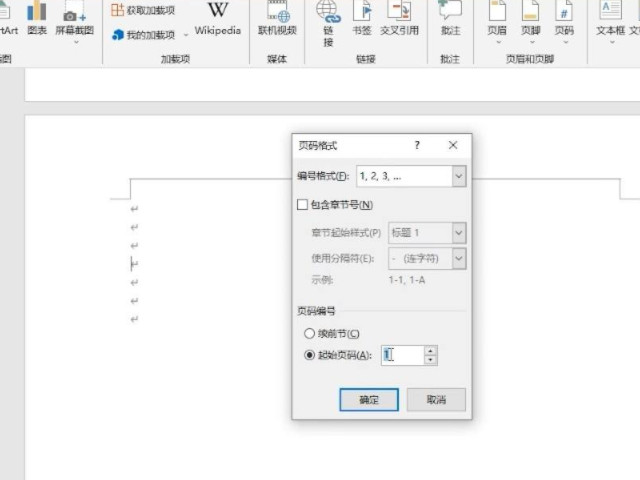Screen dimensions: 640x480
Task: Open the Footer menu (页脚)
Action: pos(531,22)
